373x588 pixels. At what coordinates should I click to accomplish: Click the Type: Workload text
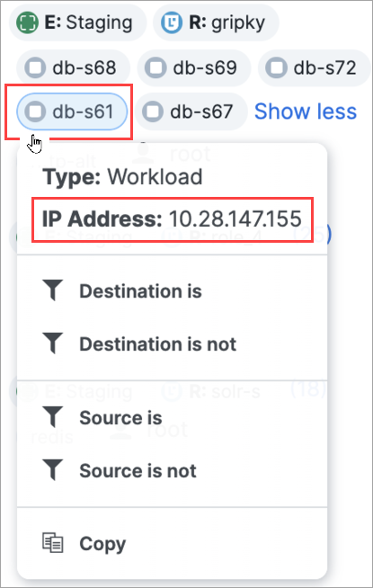pyautogui.click(x=122, y=176)
